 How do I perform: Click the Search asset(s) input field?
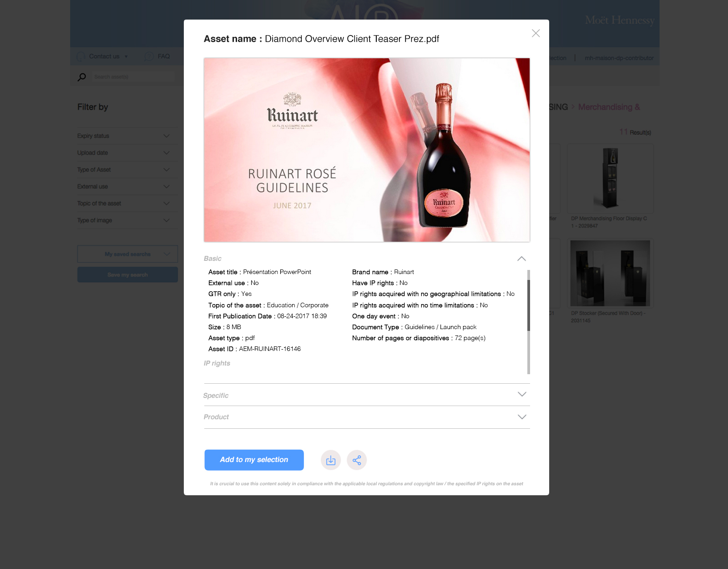pyautogui.click(x=133, y=77)
